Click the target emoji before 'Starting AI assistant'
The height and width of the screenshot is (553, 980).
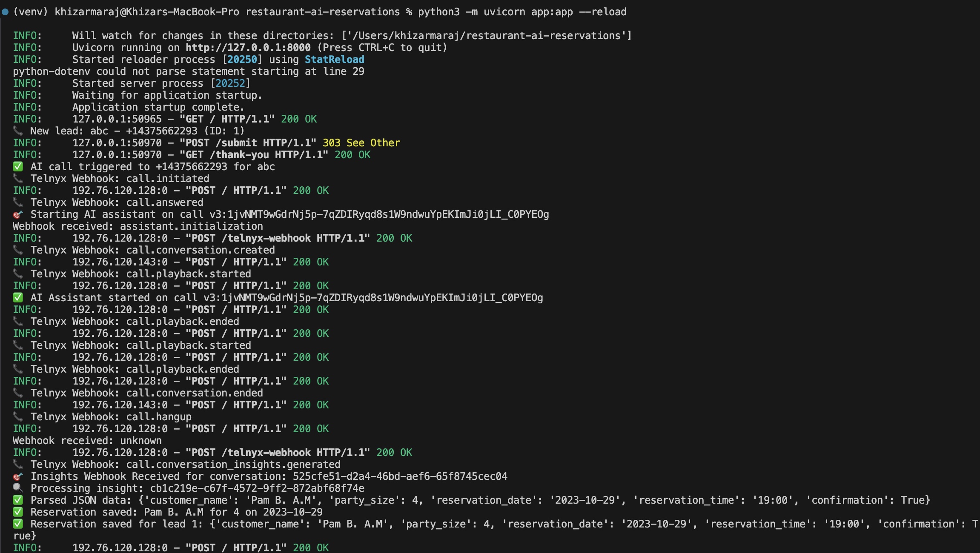click(x=18, y=214)
